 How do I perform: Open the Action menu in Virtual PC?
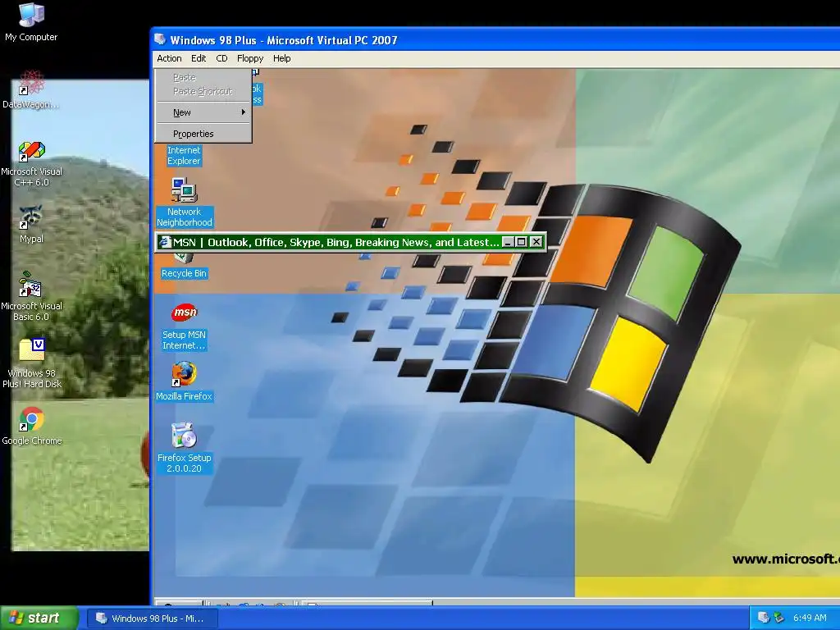click(169, 58)
